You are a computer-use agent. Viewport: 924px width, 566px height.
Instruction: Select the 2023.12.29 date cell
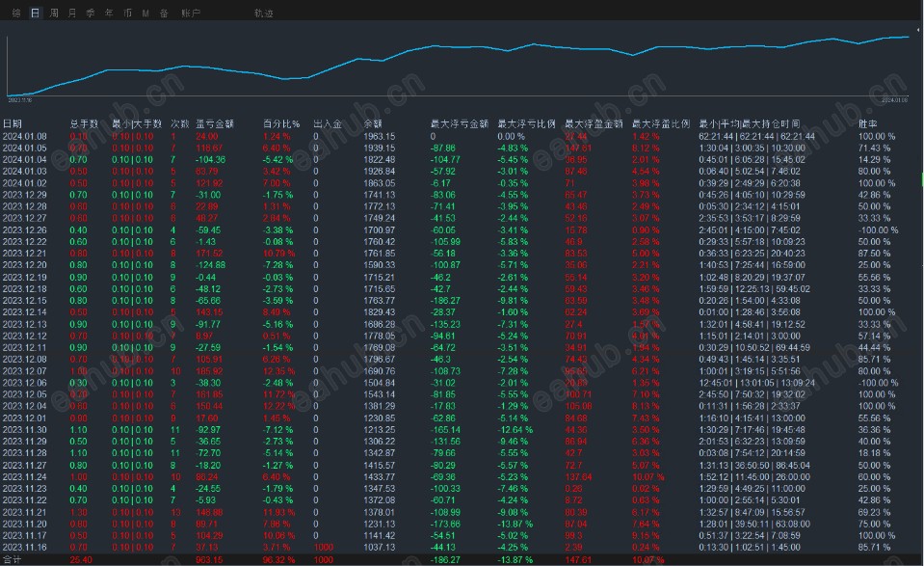click(25, 195)
